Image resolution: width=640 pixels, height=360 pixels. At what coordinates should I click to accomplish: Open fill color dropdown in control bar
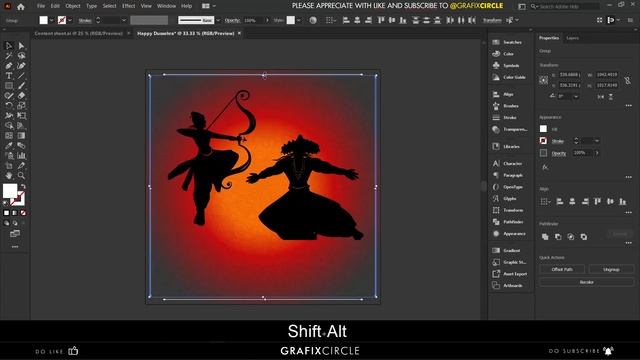click(51, 20)
